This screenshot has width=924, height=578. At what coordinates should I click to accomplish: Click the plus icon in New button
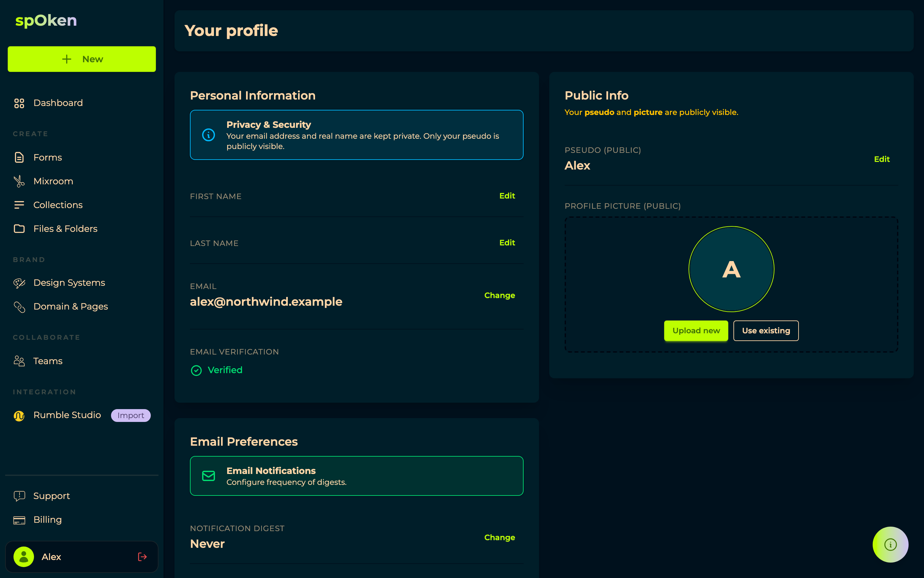coord(67,59)
